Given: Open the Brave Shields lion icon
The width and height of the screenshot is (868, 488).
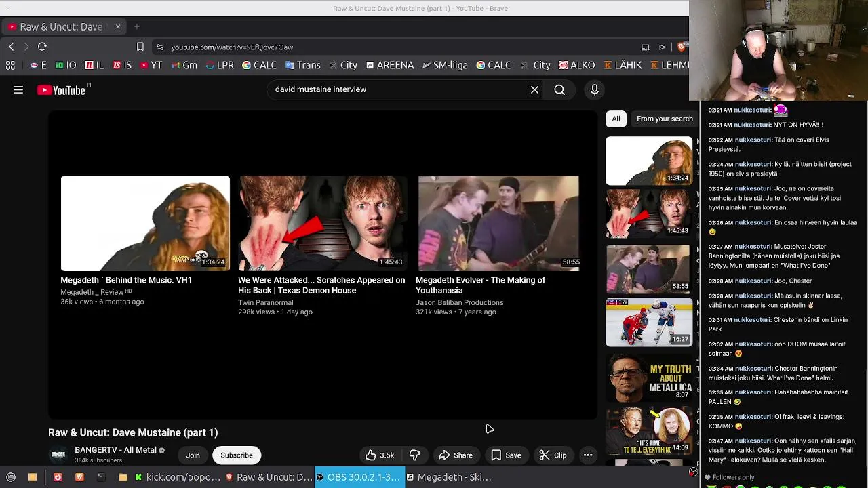Looking at the screenshot, I should coord(682,47).
